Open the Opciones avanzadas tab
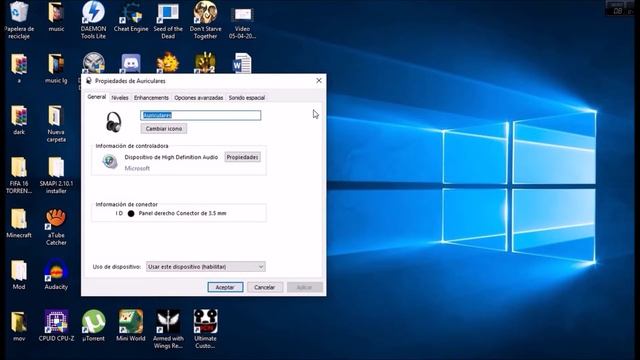The height and width of the screenshot is (360, 640). pyautogui.click(x=199, y=98)
